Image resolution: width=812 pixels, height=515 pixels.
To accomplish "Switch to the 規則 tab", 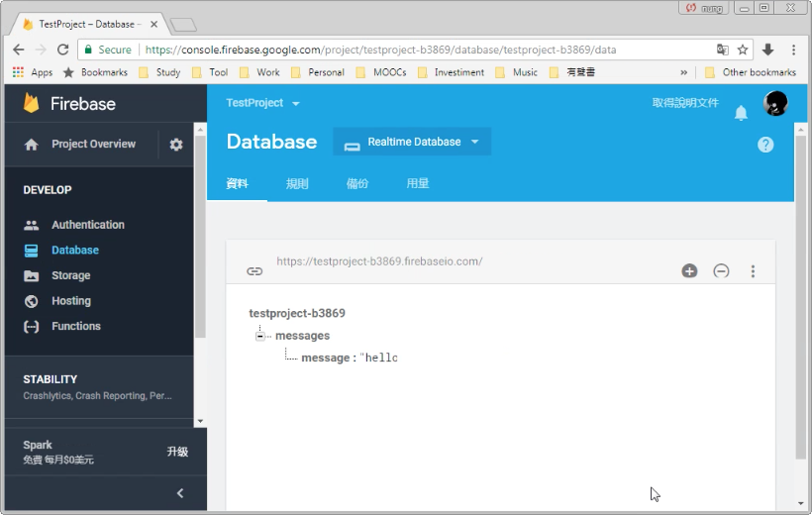I will (297, 183).
